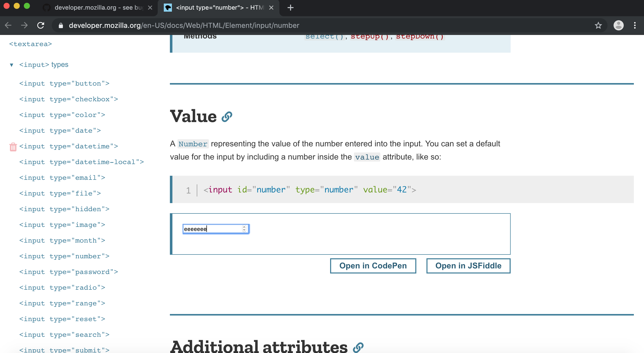View site security via the padlock icon
Screen dimensions: 644x353
click(61, 25)
